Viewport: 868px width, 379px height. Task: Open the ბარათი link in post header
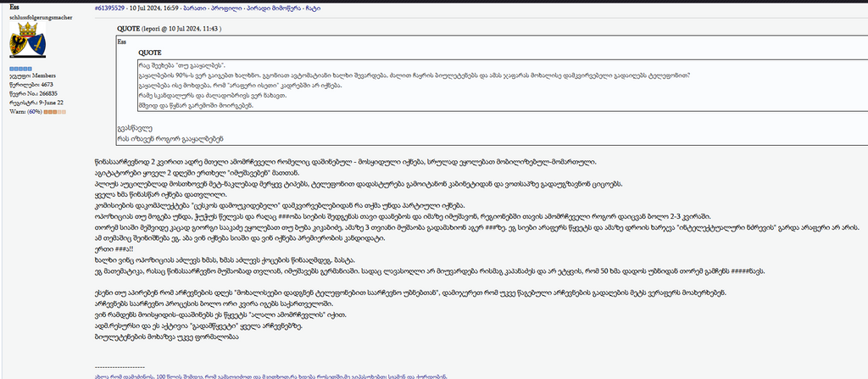click(194, 8)
